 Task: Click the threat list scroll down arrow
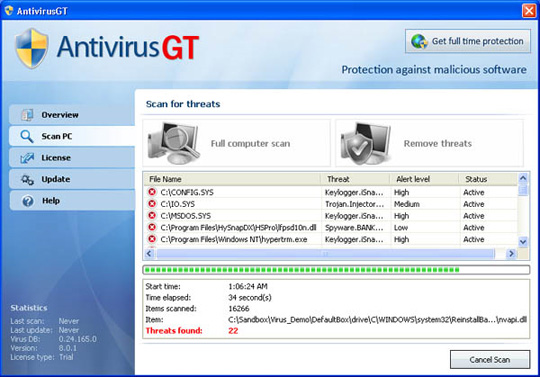pyautogui.click(x=523, y=242)
